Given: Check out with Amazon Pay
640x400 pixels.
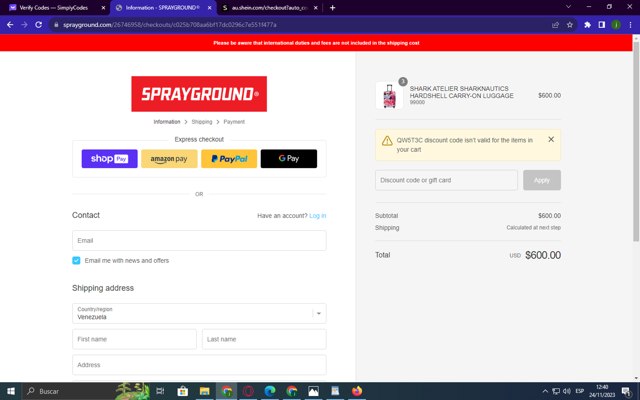Looking at the screenshot, I should [169, 159].
